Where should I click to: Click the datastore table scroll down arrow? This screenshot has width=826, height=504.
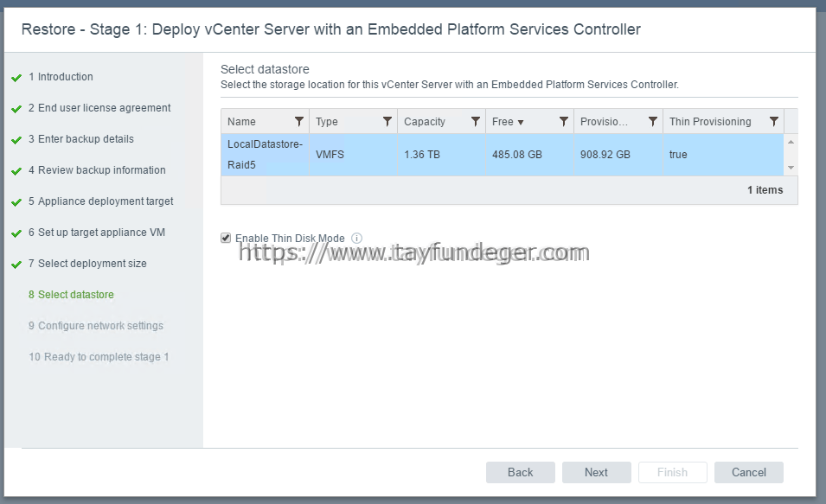(x=791, y=168)
